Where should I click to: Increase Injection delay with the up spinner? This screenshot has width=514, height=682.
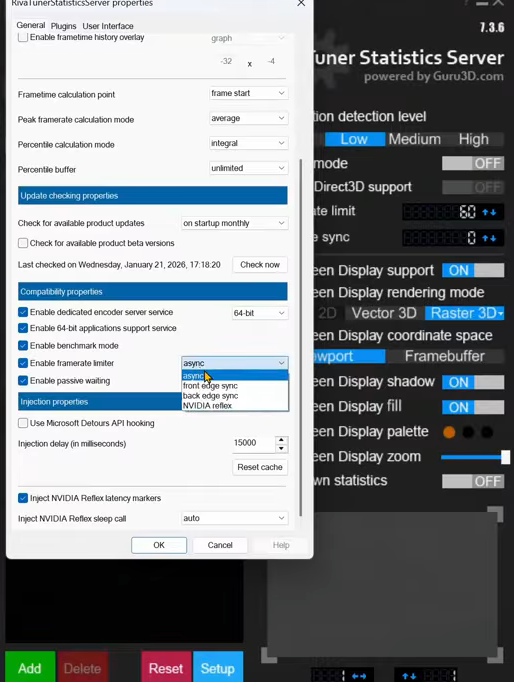click(x=281, y=440)
